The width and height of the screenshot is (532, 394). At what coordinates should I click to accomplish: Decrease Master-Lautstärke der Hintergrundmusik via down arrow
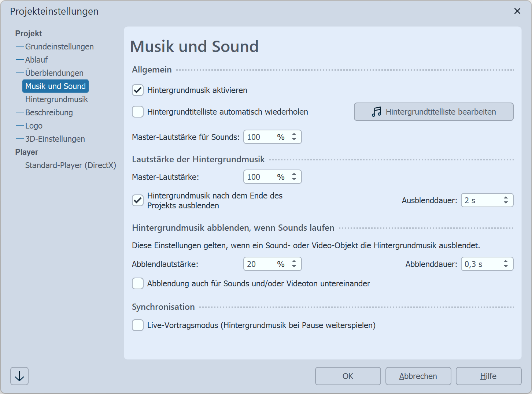coord(293,179)
